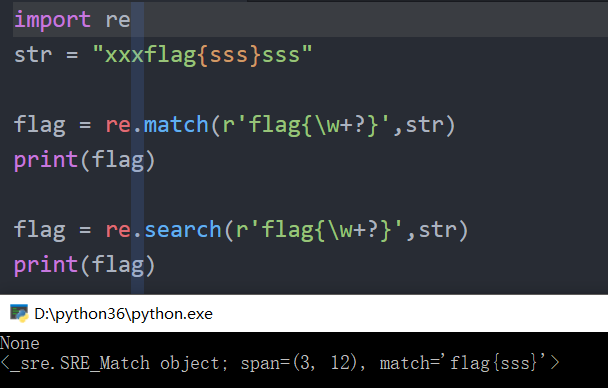Click the 're' module name after import
The height and width of the screenshot is (388, 608).
118,20
